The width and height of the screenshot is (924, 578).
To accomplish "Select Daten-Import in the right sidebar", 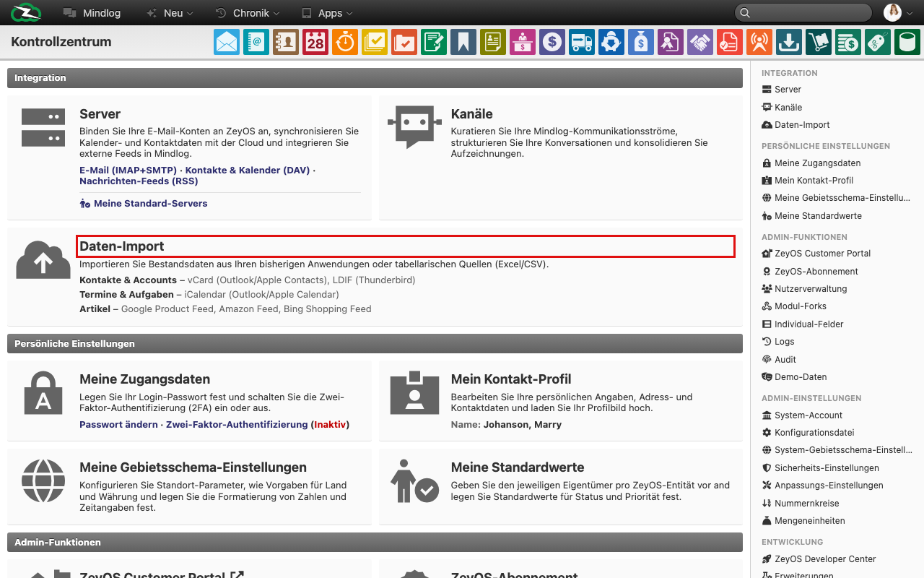I will 796,125.
